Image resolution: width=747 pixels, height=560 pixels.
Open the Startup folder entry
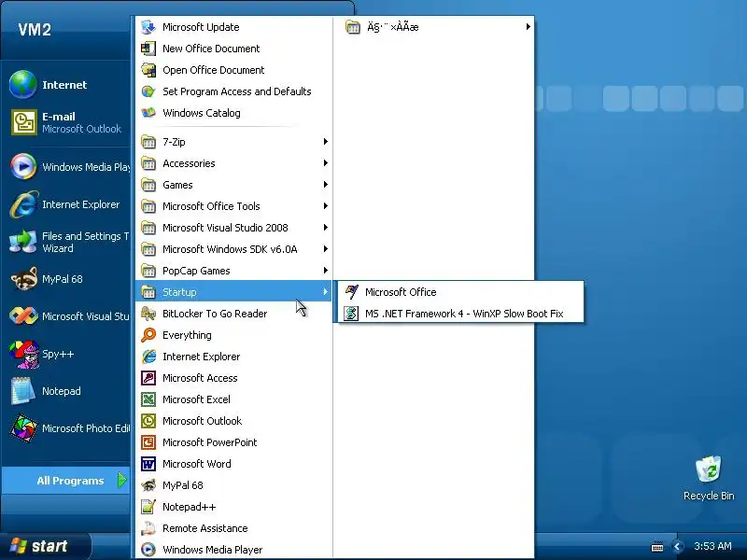tap(233, 292)
